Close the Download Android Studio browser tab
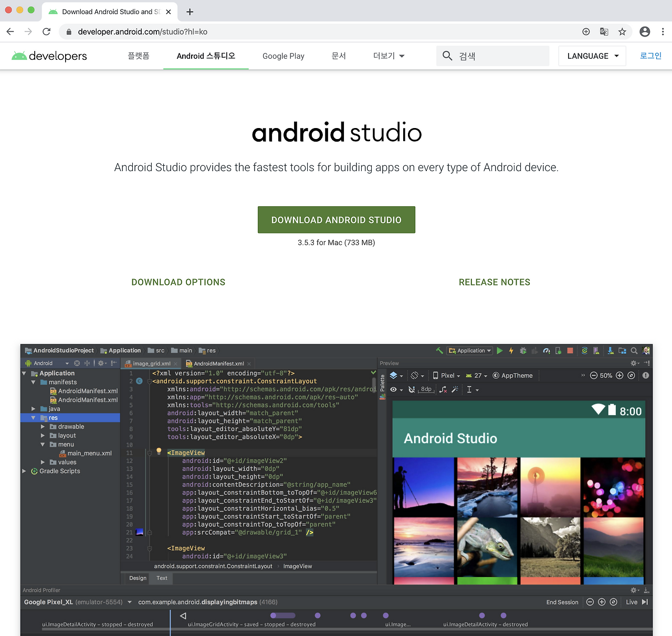Screen dimensions: 672x636 click(x=169, y=12)
